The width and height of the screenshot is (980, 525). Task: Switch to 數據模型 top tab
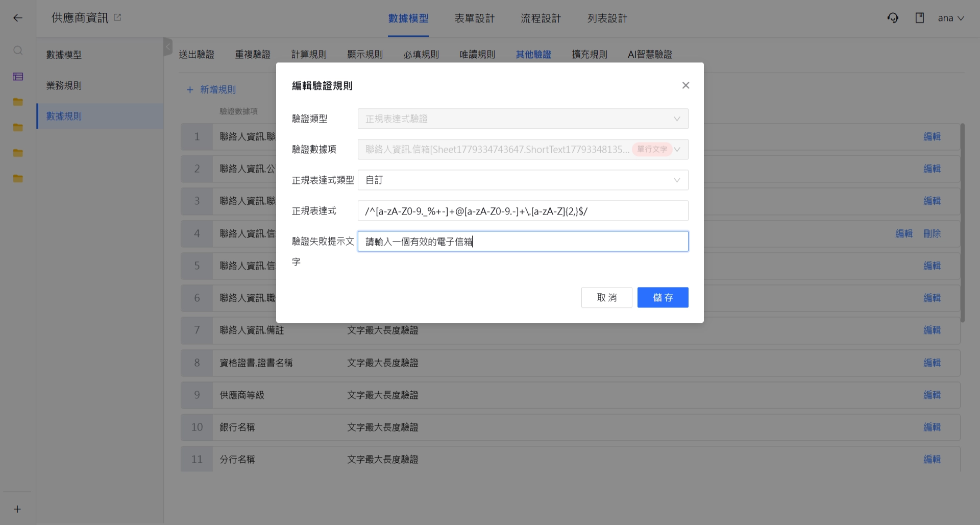point(408,18)
